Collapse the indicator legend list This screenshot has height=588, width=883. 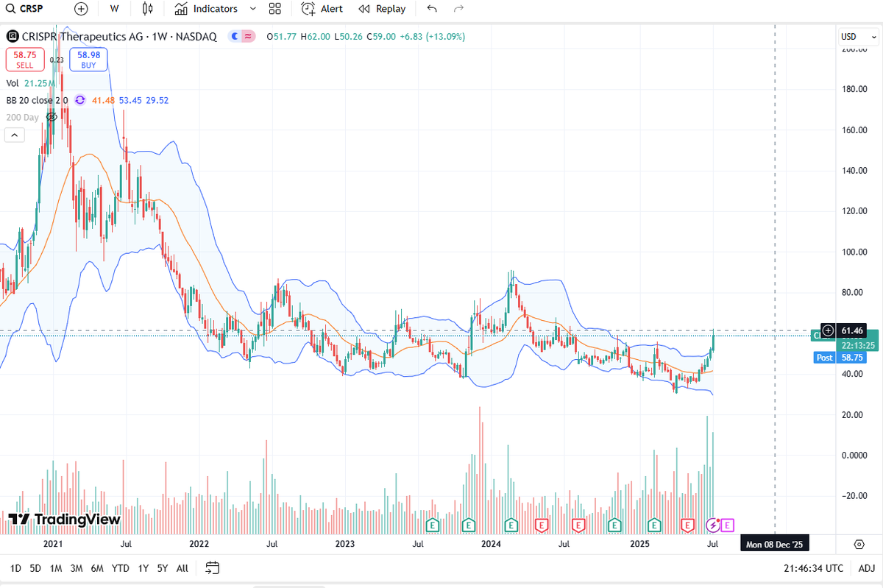[14, 135]
